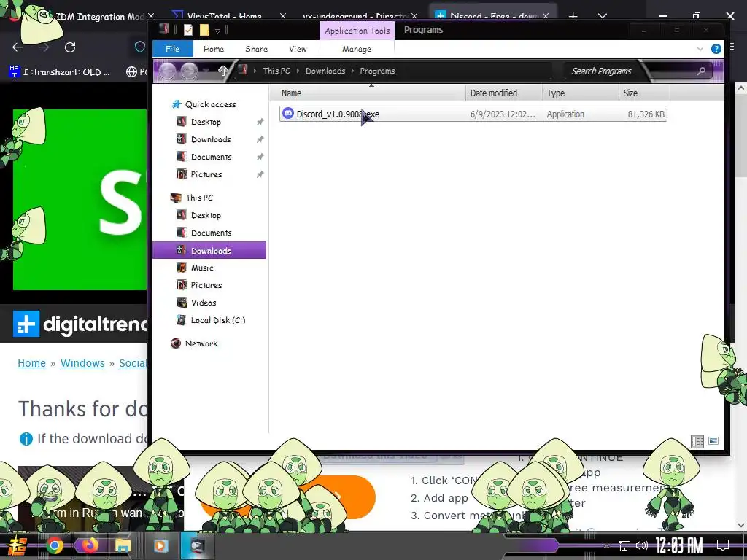Open Explorer help icon

click(x=716, y=49)
